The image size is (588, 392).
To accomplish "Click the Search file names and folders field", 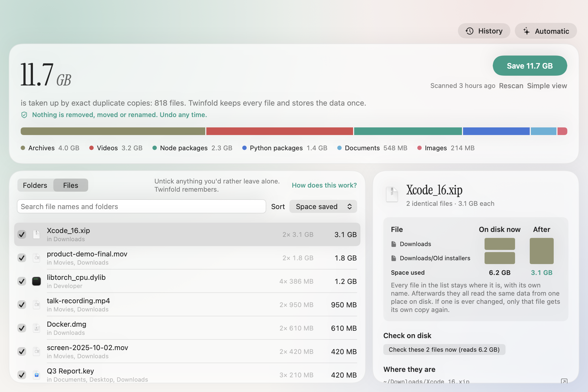I will click(142, 207).
